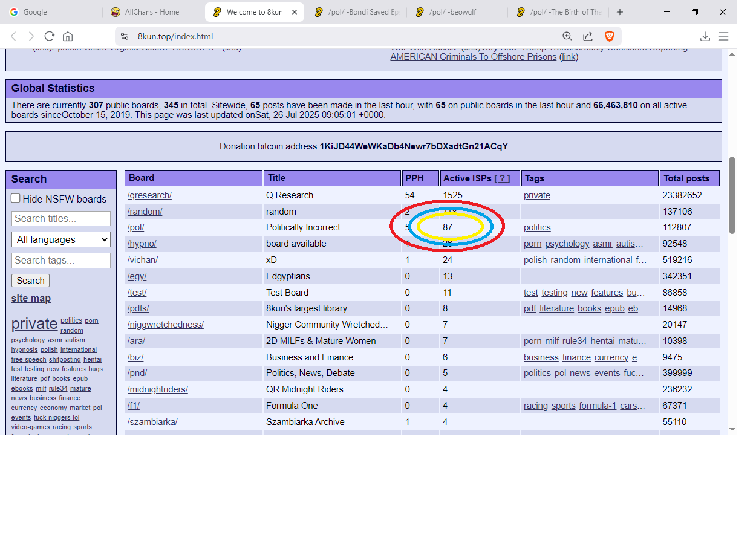Click the PPH column header

click(420, 178)
